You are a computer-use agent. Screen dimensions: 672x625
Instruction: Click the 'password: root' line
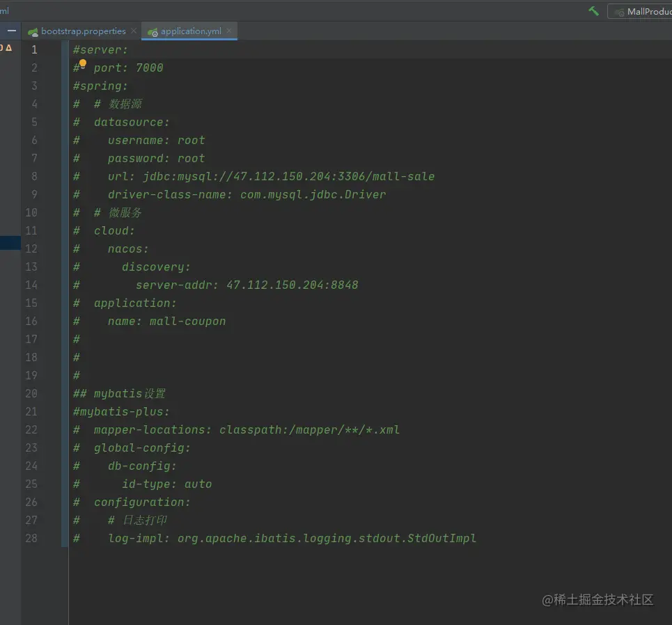[157, 159]
